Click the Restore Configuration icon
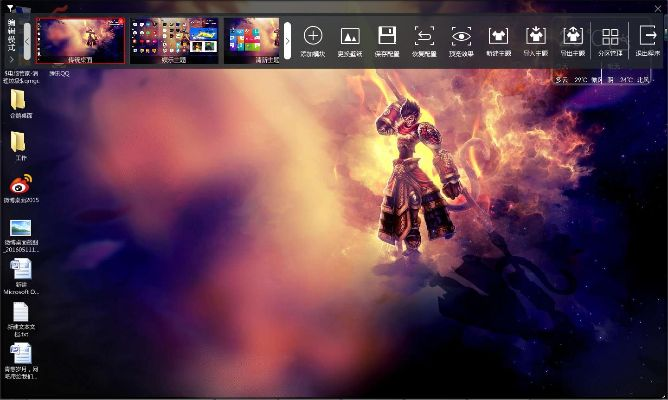Screen dimensions: 668x400 [x=424, y=36]
